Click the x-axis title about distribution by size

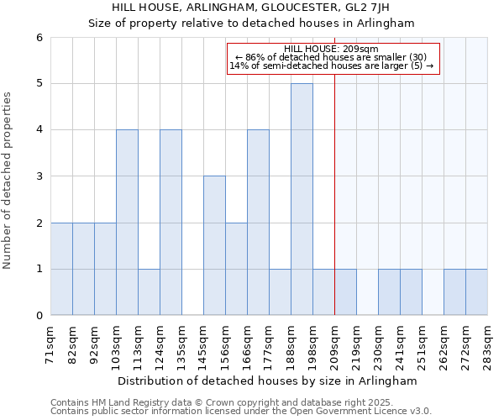pyautogui.click(x=267, y=381)
